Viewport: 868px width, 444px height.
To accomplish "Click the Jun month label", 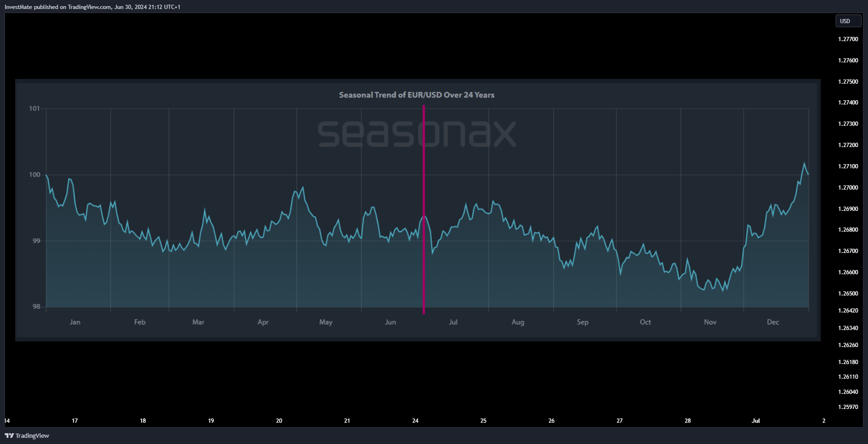I will coord(390,322).
